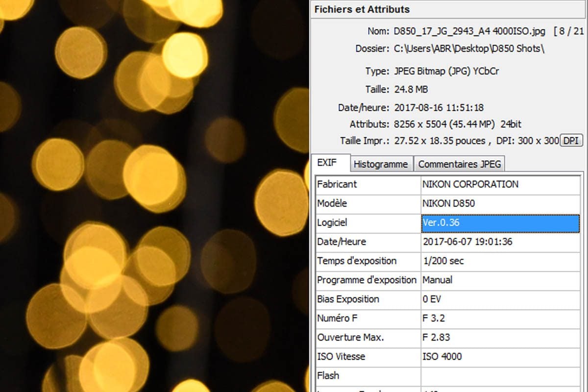The width and height of the screenshot is (588, 392).
Task: Click the file name next to Nom
Action: [x=469, y=31]
